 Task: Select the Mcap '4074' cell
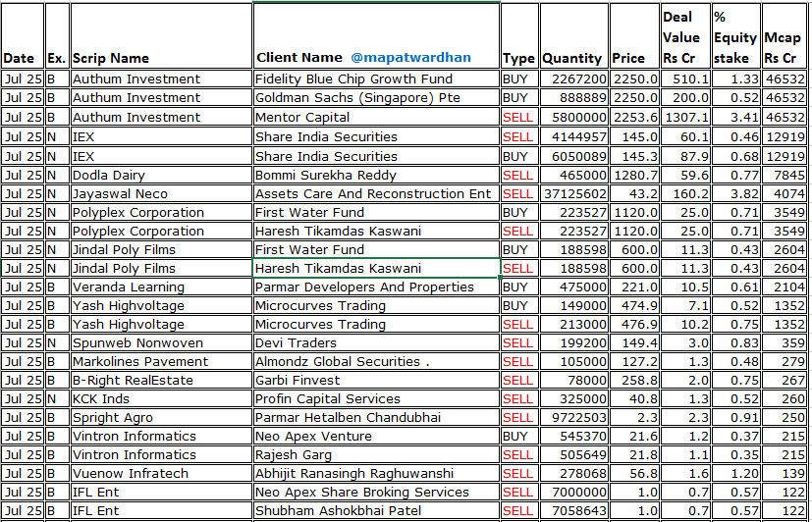[x=785, y=194]
